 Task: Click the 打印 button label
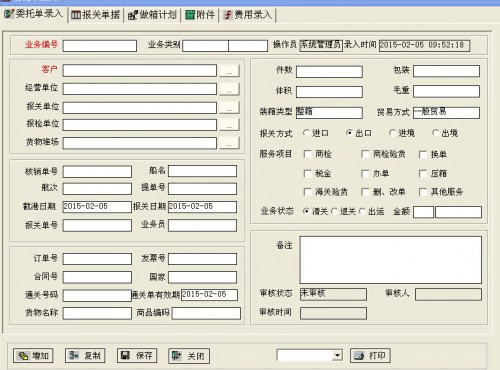[377, 356]
